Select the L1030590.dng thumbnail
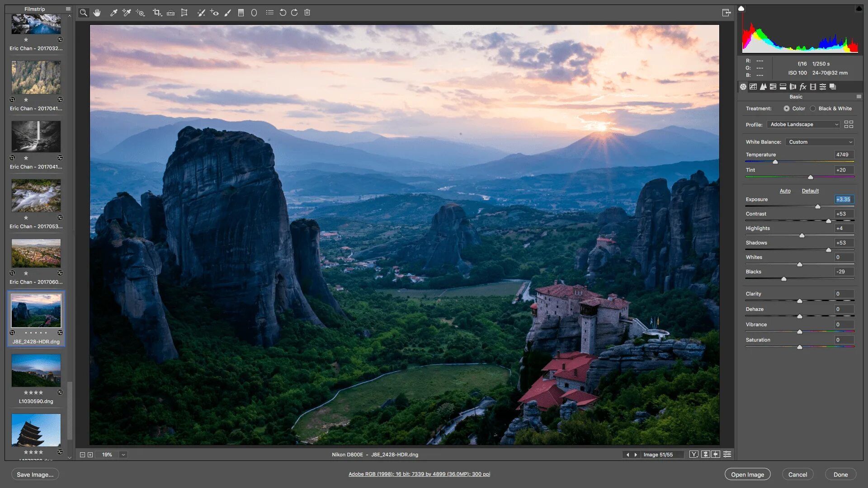Screen dimensions: 868x488 coord(36,371)
